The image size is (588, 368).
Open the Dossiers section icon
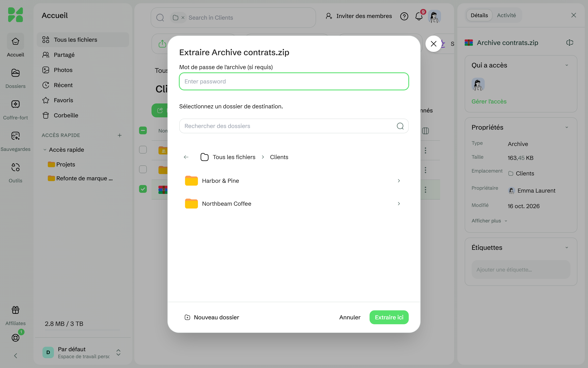click(x=15, y=73)
